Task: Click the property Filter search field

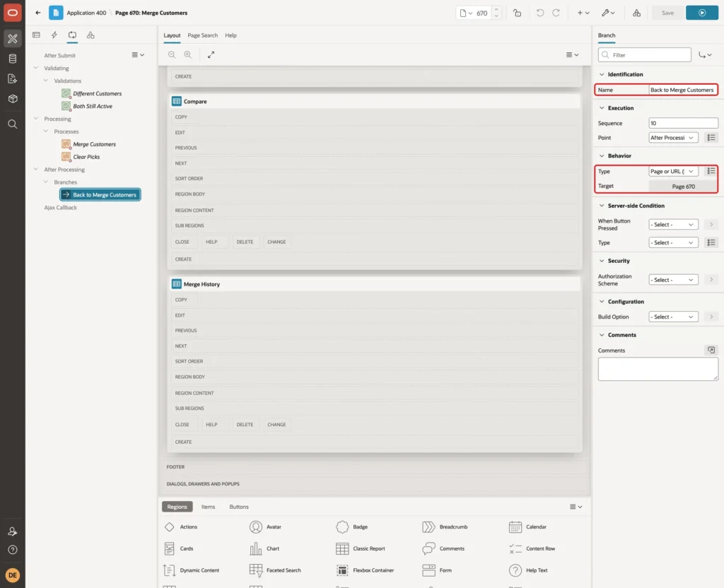Action: [x=645, y=55]
